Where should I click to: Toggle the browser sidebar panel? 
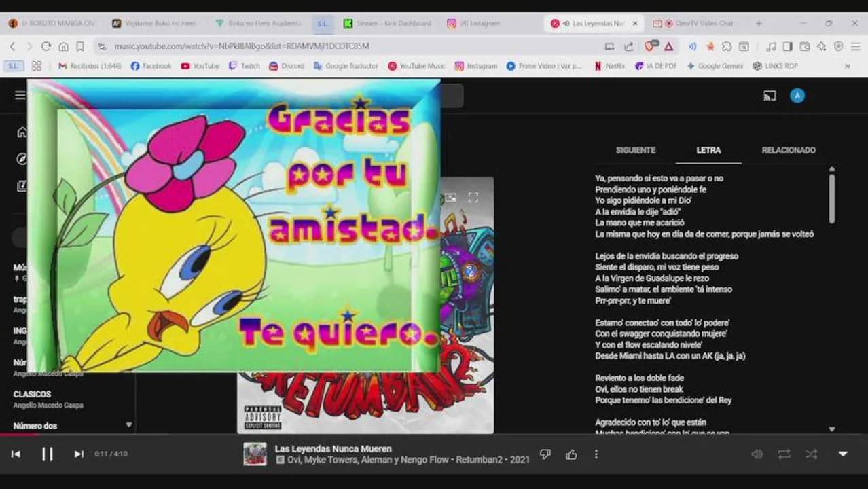click(x=788, y=46)
